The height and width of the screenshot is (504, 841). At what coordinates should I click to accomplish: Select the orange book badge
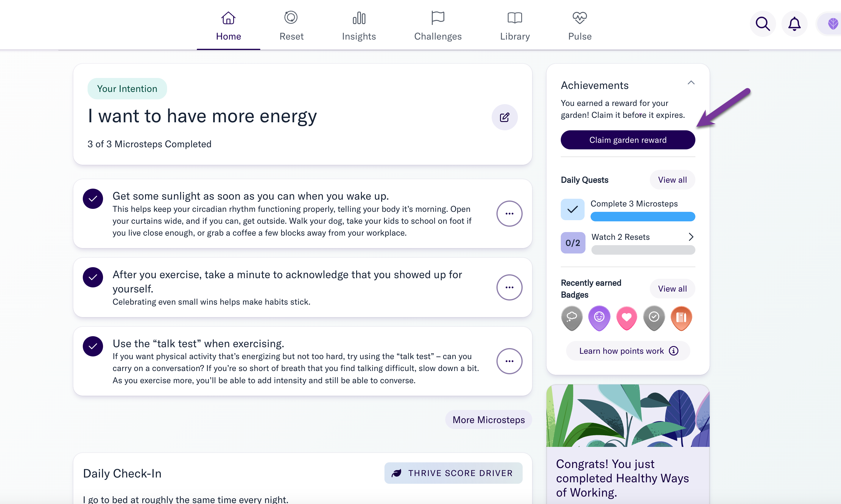681,318
